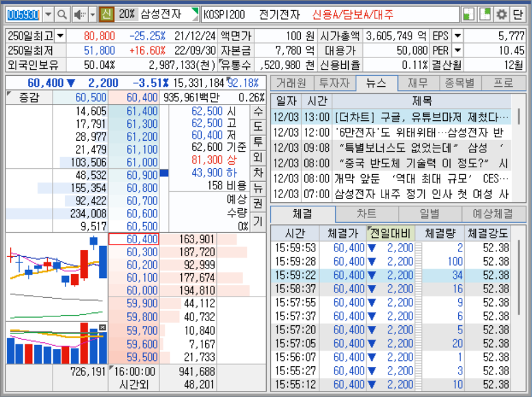Click the 외 side button

click(x=258, y=157)
